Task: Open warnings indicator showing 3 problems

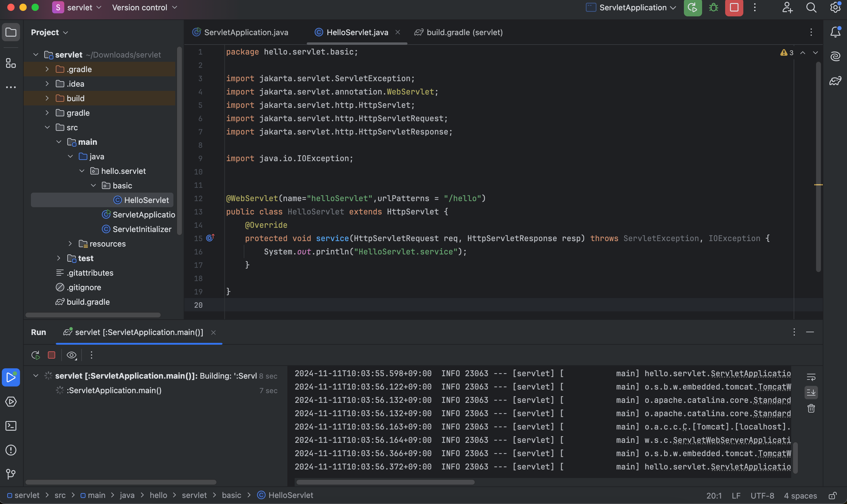Action: [x=787, y=53]
